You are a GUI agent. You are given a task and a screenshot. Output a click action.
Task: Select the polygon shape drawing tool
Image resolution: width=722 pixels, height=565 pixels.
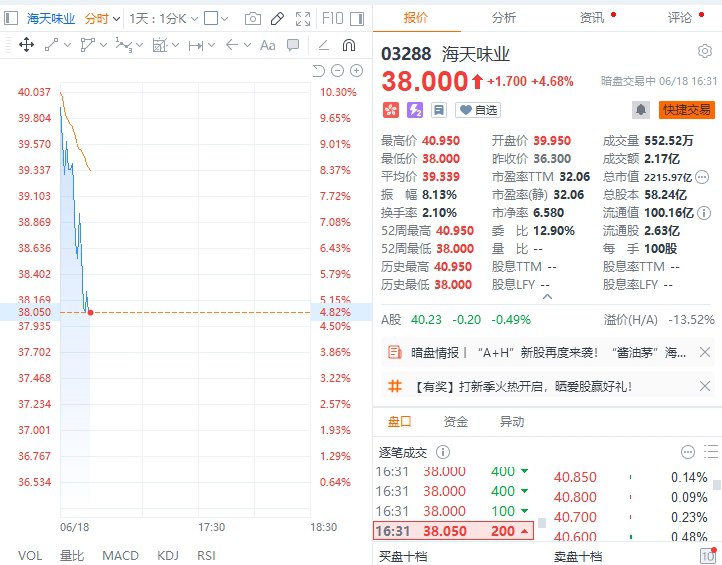[87, 45]
